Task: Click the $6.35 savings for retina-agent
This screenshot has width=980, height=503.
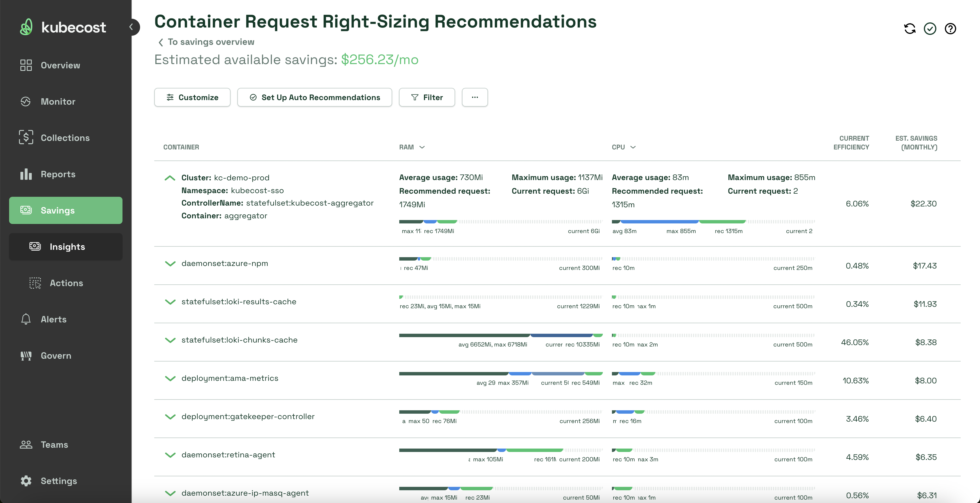Action: [x=926, y=457]
